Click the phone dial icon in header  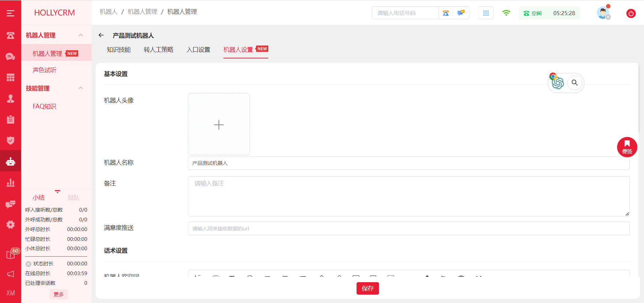tap(445, 13)
